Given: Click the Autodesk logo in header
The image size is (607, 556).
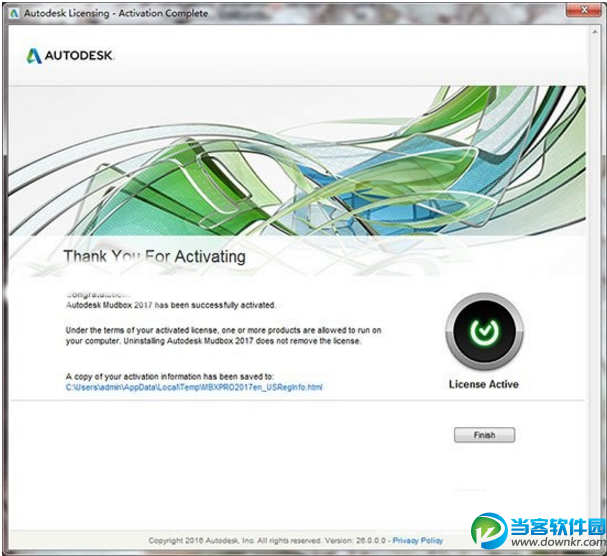Looking at the screenshot, I should click(x=70, y=55).
